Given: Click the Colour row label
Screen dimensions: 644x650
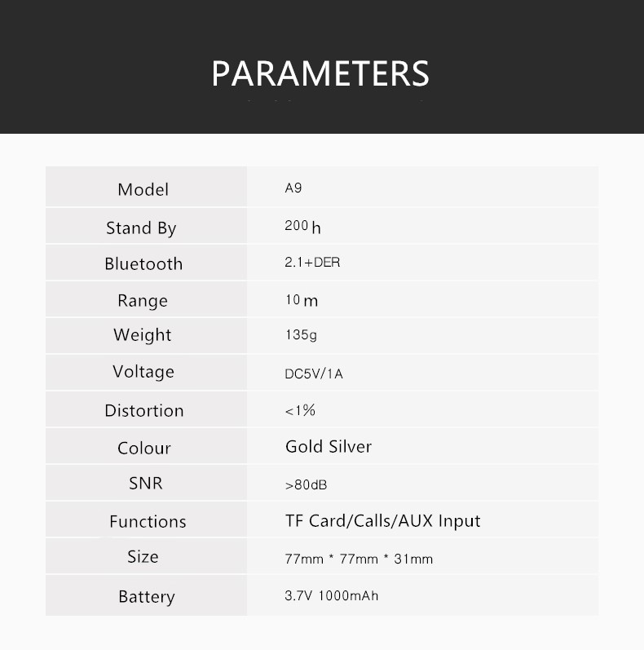Looking at the screenshot, I should point(144,448).
